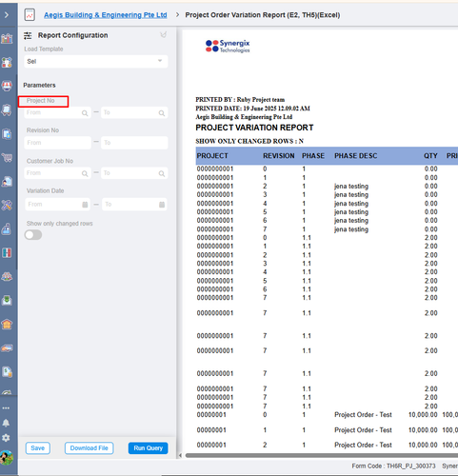Click the Download File button

90,448
